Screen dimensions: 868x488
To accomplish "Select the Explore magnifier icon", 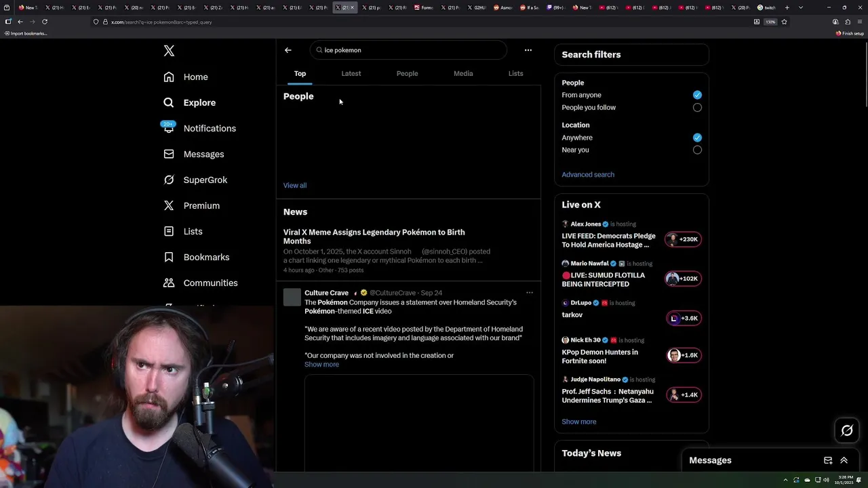I will (x=169, y=102).
